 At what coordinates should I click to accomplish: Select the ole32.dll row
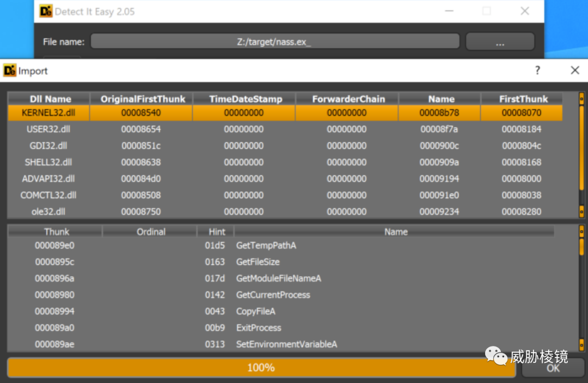[285, 211]
